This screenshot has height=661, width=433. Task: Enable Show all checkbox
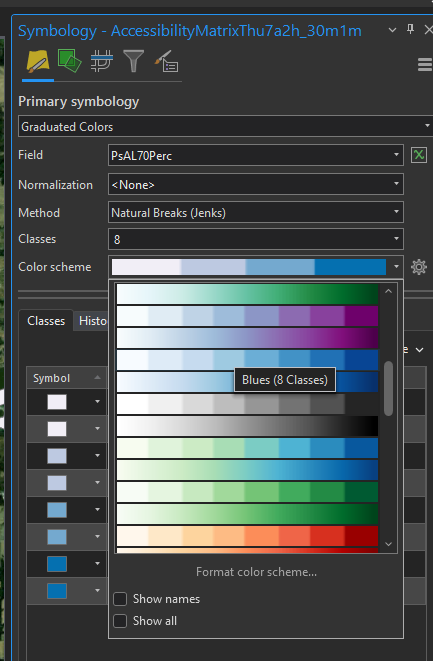120,621
